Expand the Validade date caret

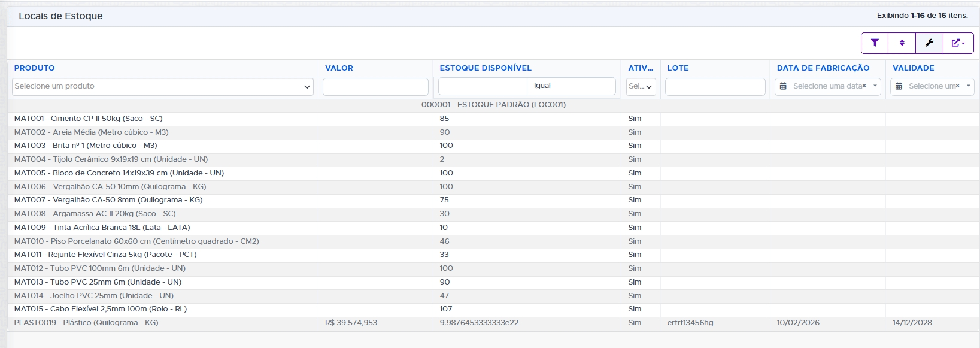click(x=969, y=86)
